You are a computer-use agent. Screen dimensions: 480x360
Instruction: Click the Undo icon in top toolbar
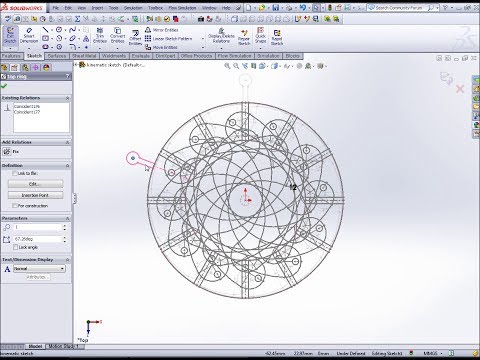click(x=302, y=8)
